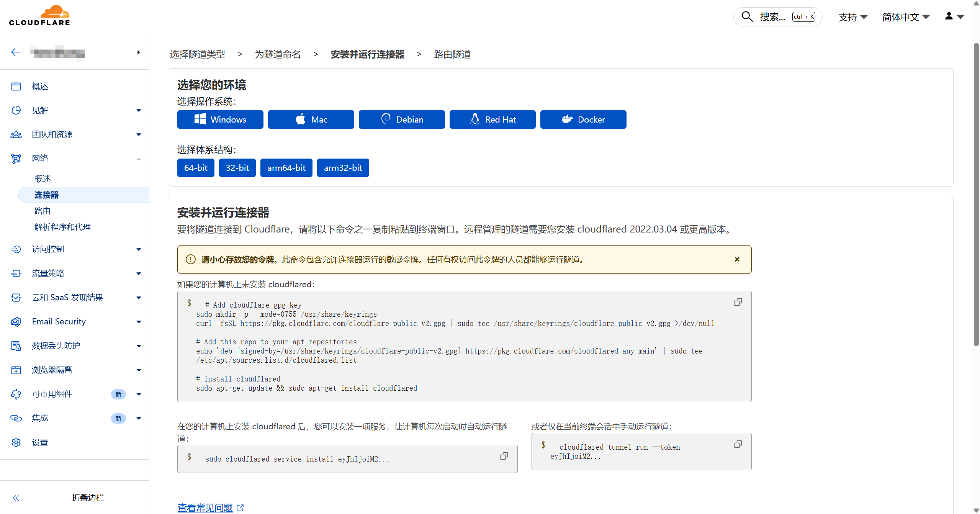This screenshot has height=514, width=980.
Task: Dismiss the token warning banner
Action: pyautogui.click(x=737, y=259)
